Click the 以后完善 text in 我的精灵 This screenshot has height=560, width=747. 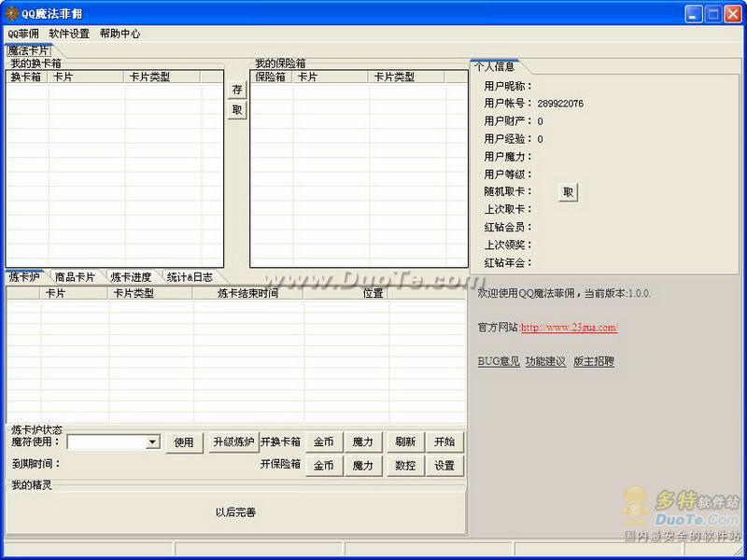pos(235,512)
